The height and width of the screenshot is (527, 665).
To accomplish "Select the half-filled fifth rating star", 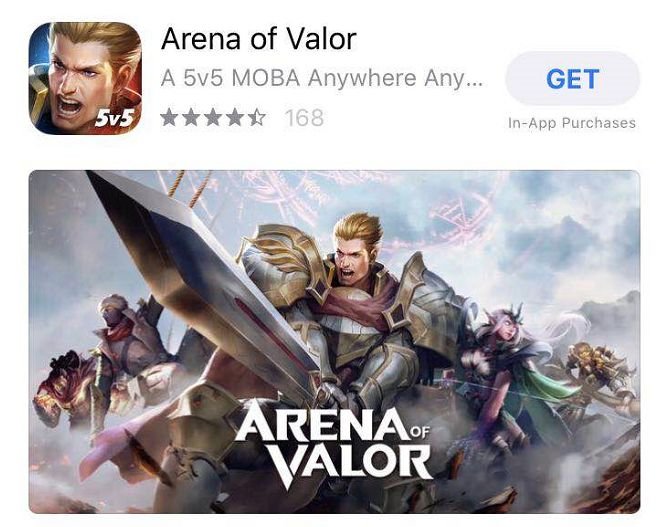I will (256, 117).
